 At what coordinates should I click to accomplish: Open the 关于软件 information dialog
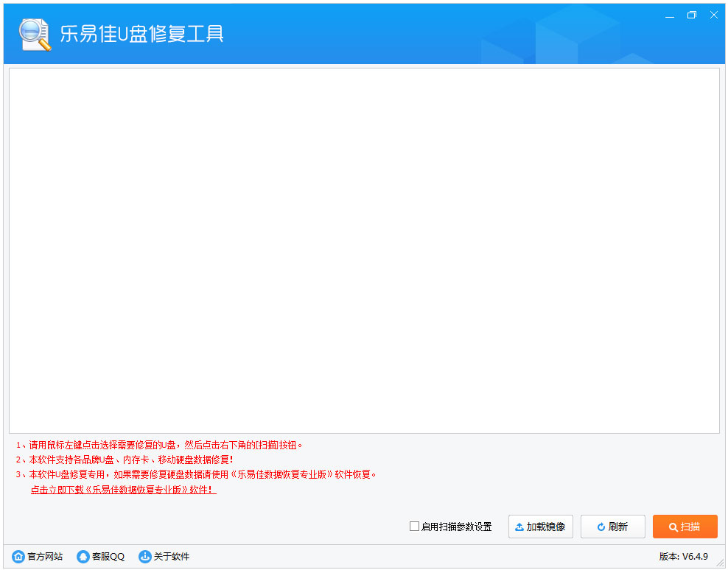pos(170,557)
